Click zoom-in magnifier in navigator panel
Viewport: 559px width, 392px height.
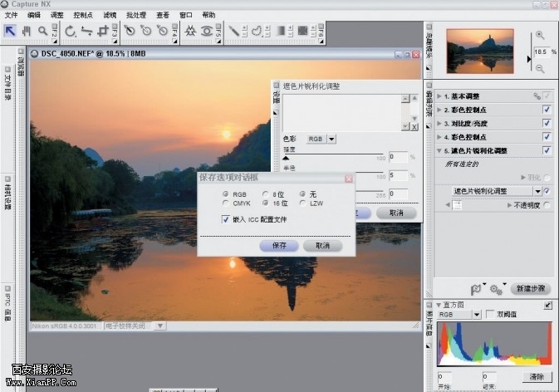(541, 36)
